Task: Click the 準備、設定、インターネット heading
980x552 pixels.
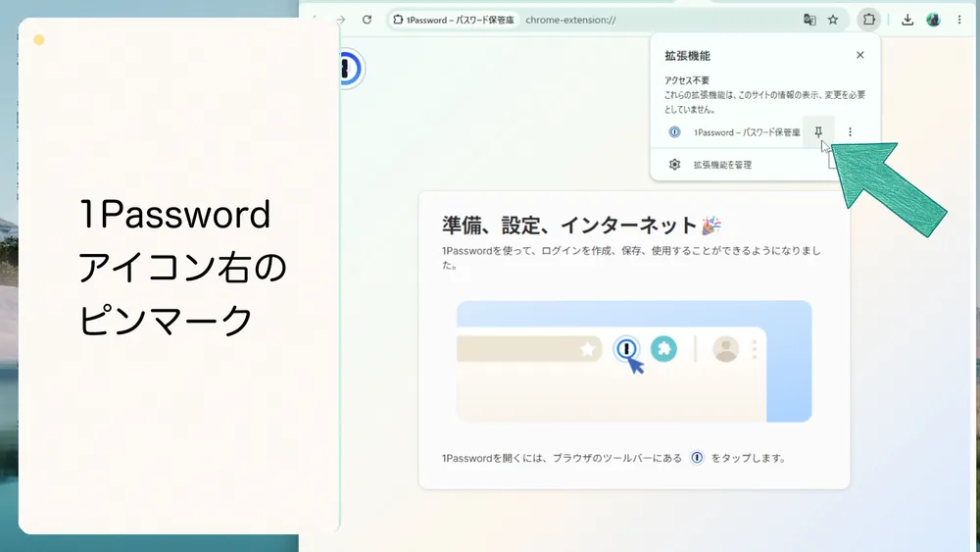Action: (x=581, y=226)
